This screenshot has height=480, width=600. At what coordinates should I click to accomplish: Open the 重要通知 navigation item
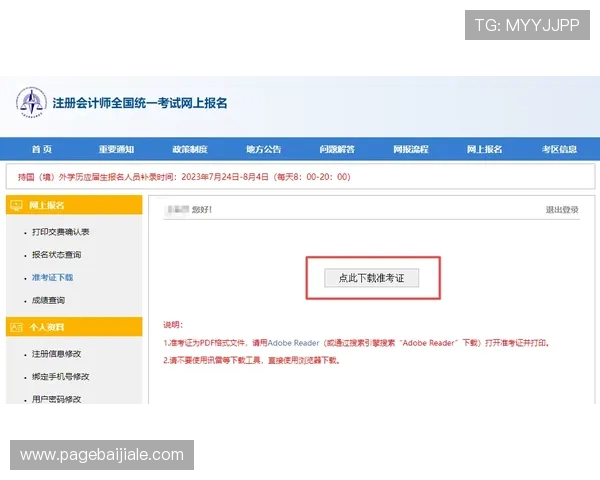pos(116,149)
